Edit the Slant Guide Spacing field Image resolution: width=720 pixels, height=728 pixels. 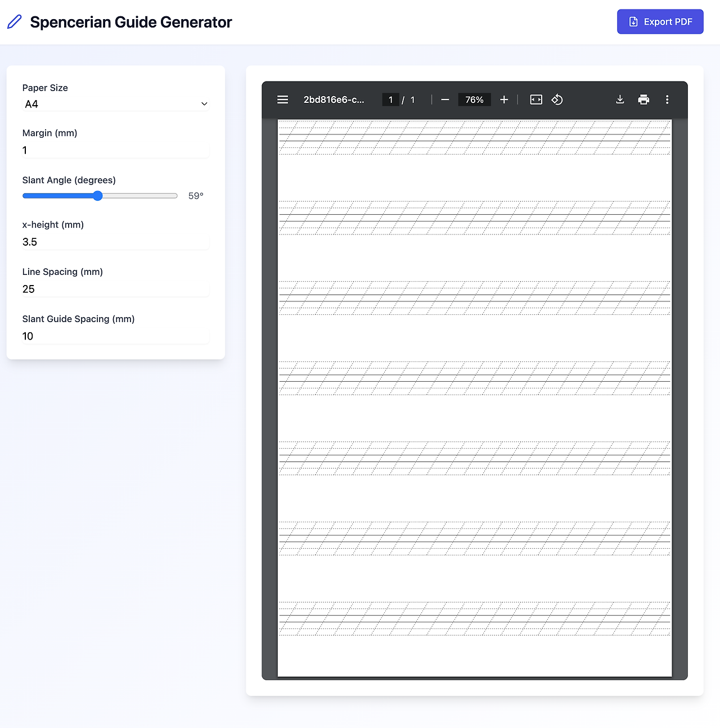[x=115, y=336]
